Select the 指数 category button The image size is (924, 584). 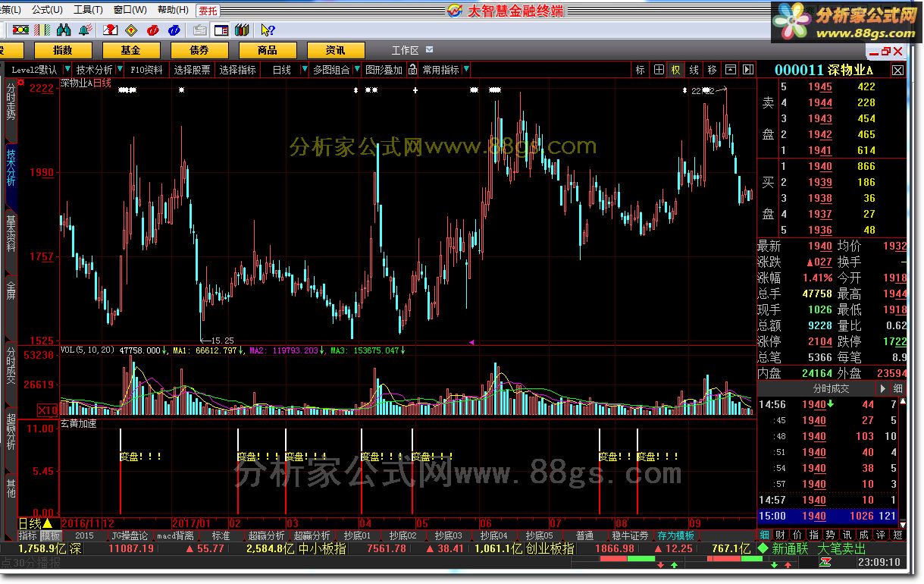click(x=63, y=50)
